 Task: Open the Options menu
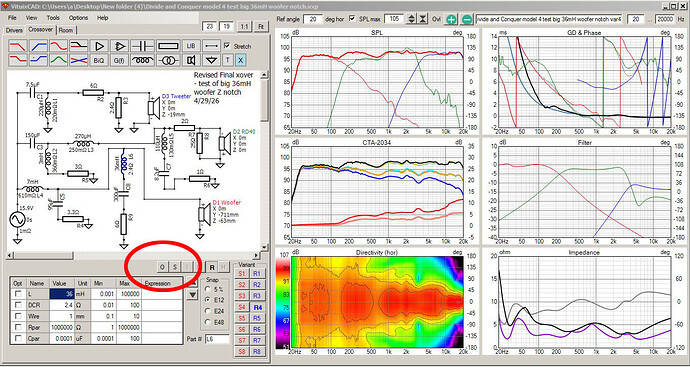click(78, 18)
